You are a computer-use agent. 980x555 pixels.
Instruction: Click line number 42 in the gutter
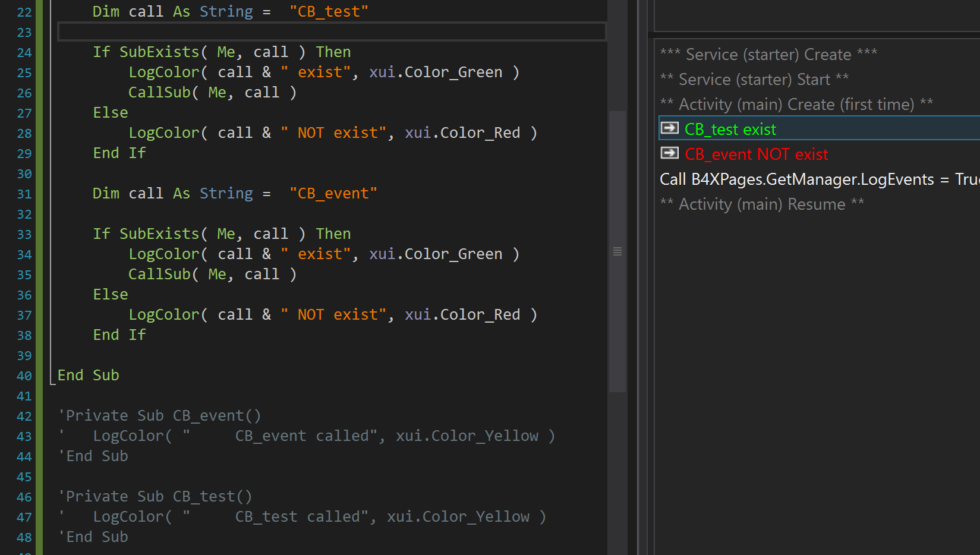pos(24,416)
